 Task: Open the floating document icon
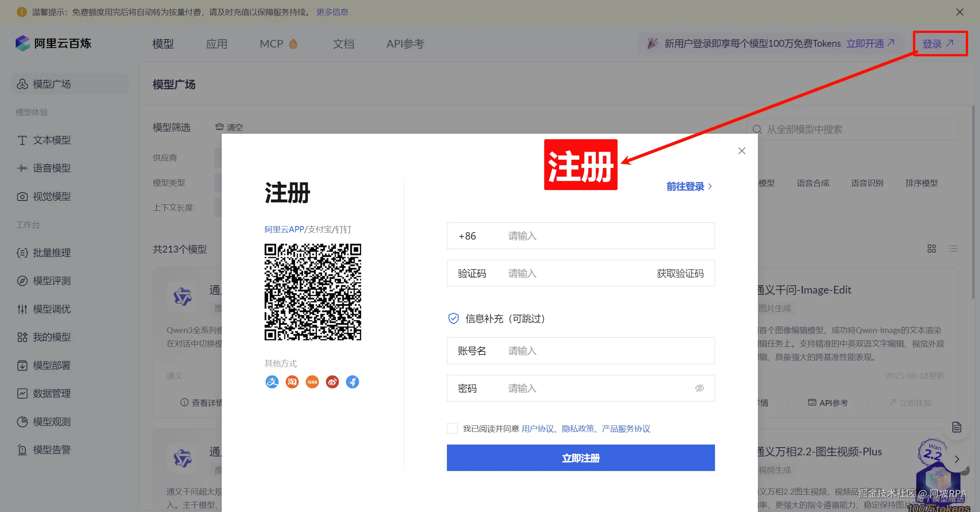[957, 427]
